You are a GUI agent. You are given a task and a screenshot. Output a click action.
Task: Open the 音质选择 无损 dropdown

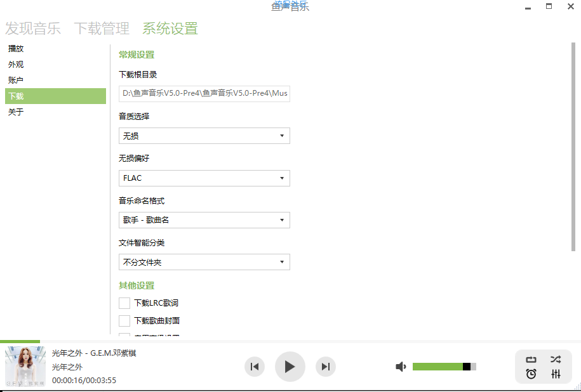tap(204, 136)
